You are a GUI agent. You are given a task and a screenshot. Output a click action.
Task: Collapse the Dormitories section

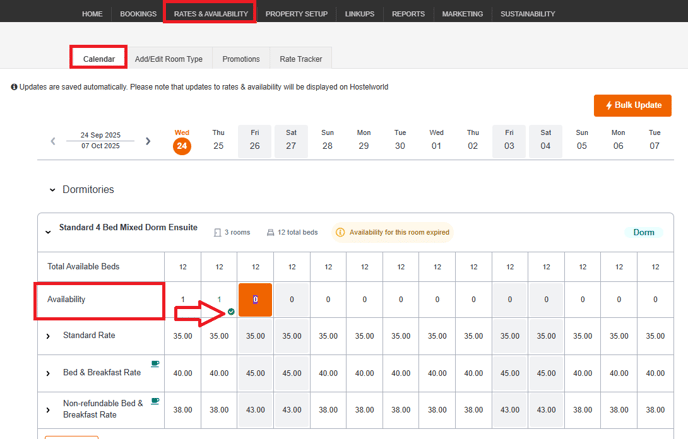pos(52,190)
